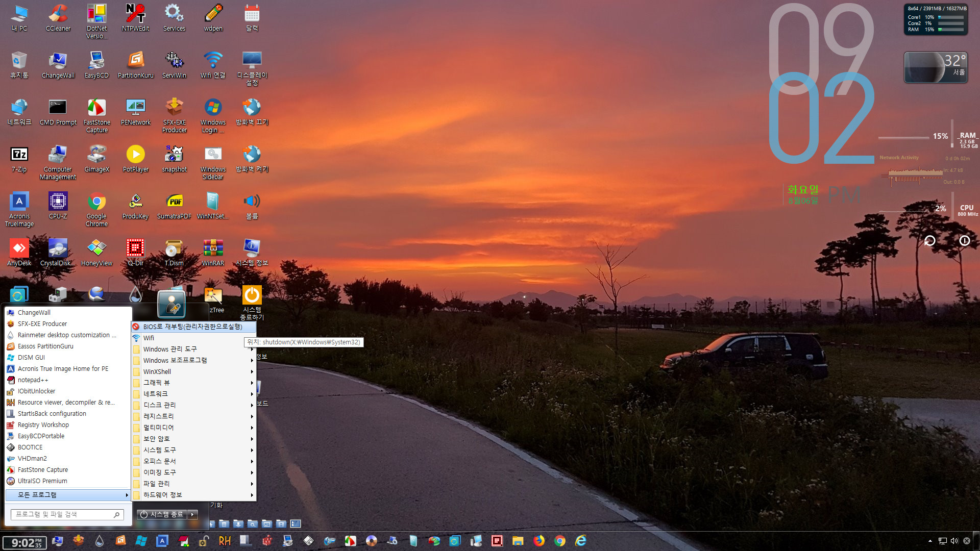Screen dimensions: 980x551
Task: Open NTPWEdit desktop shortcut
Action: 135,18
